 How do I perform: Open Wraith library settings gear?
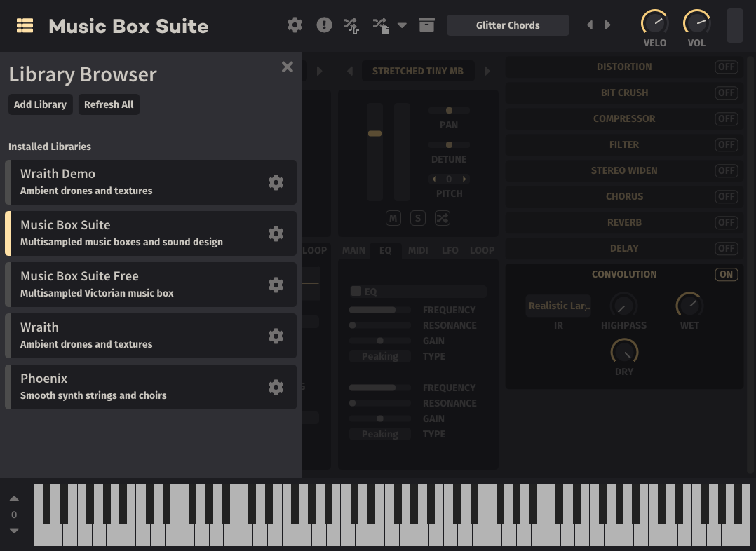276,336
